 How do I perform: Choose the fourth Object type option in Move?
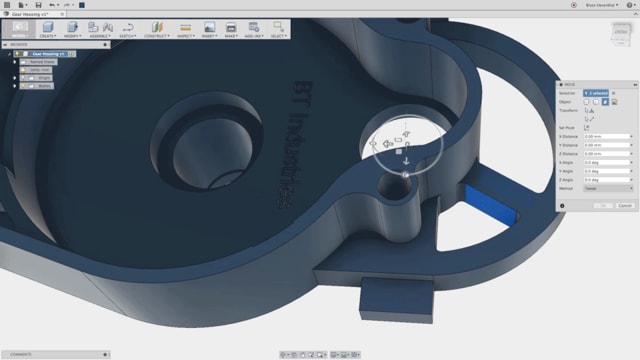pyautogui.click(x=614, y=102)
